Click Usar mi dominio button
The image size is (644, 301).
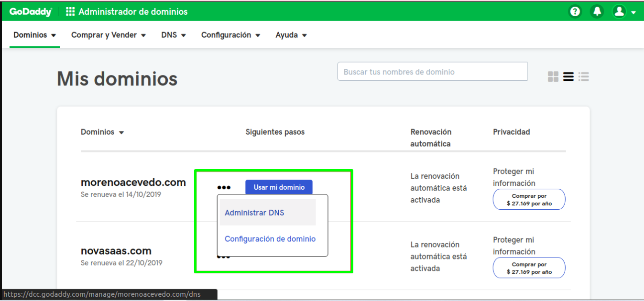279,187
